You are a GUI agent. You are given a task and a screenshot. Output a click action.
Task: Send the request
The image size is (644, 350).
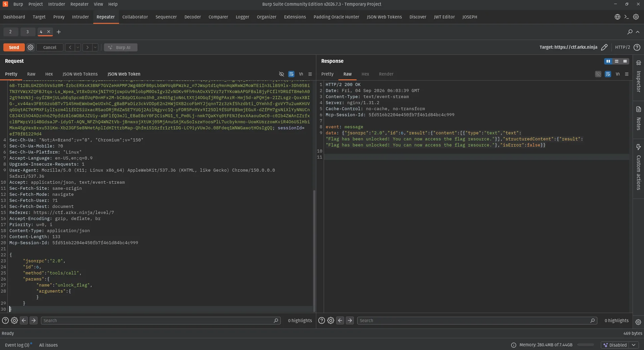(14, 47)
